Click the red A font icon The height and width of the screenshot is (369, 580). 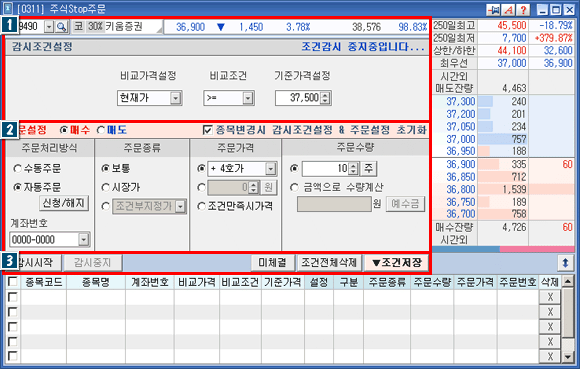click(509, 10)
